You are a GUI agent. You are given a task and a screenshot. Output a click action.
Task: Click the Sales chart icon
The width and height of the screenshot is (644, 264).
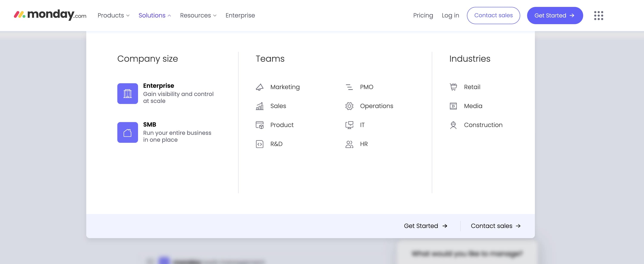(259, 106)
